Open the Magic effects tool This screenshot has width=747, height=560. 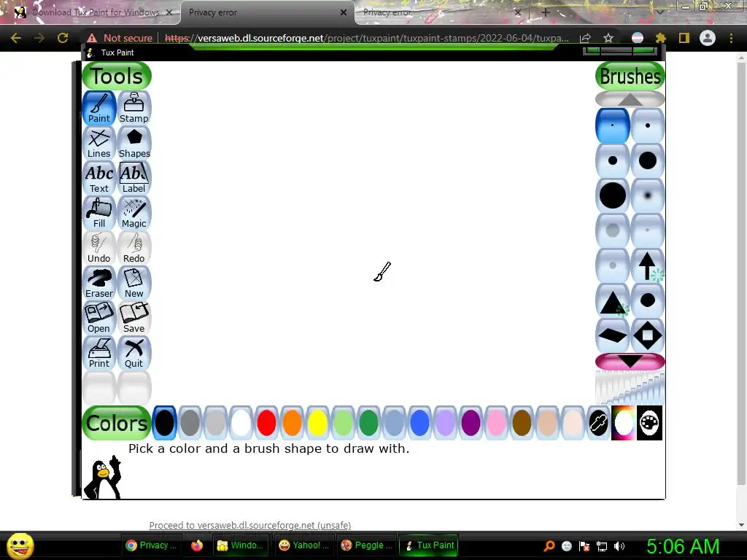(x=134, y=213)
